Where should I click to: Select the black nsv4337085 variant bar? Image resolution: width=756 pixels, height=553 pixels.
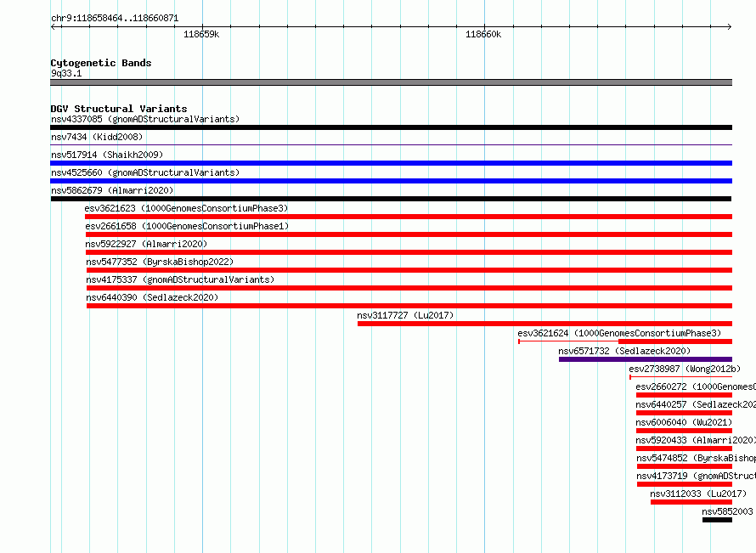pyautogui.click(x=391, y=127)
